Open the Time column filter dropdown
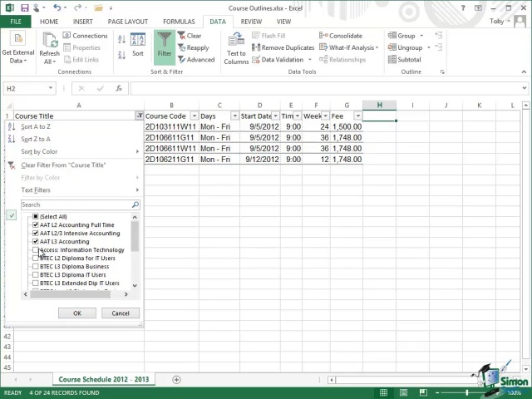Image resolution: width=532 pixels, height=399 pixels. (298, 116)
